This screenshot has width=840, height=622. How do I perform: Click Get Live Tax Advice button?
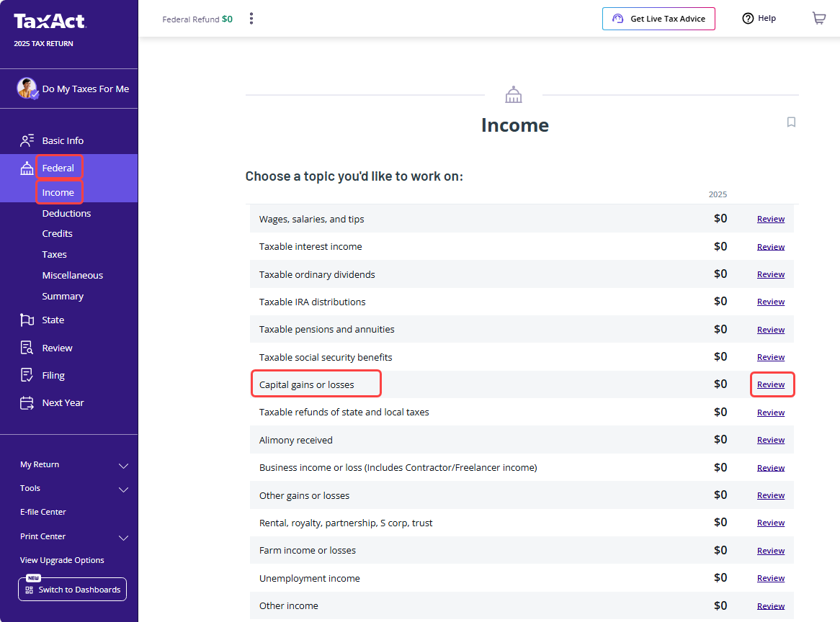click(x=658, y=19)
